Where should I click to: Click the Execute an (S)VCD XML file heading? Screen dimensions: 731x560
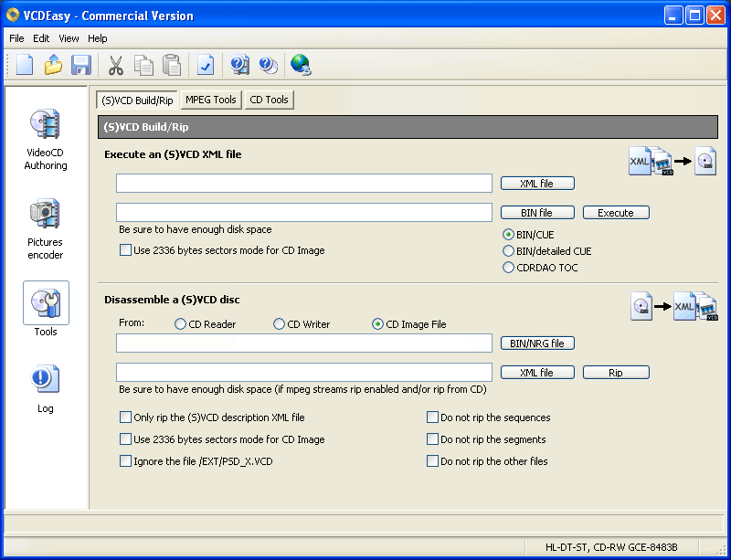point(173,154)
